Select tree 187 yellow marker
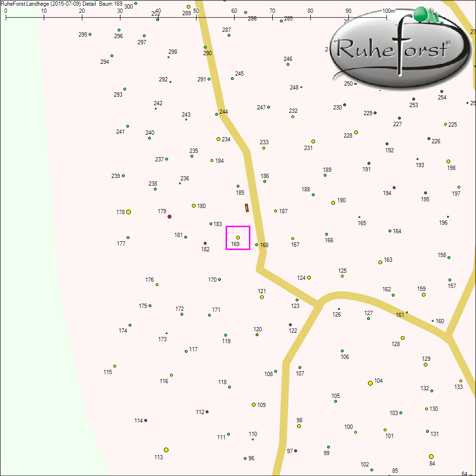Screen dimensions: 476x476 point(276,211)
